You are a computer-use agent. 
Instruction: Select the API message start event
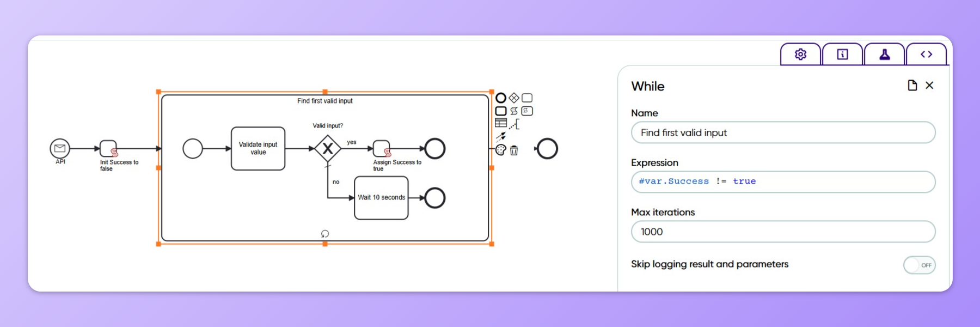click(x=60, y=148)
